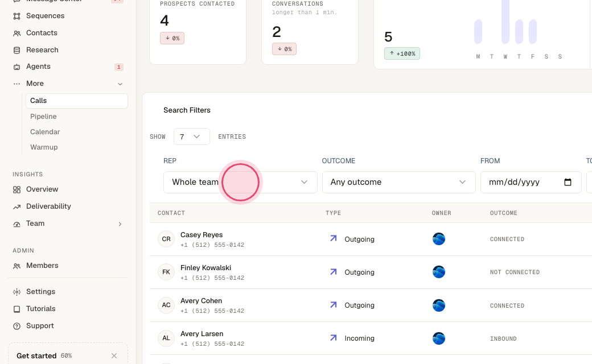Image resolution: width=592 pixels, height=364 pixels.
Task: Click the Tutorials book icon
Action: click(x=17, y=309)
